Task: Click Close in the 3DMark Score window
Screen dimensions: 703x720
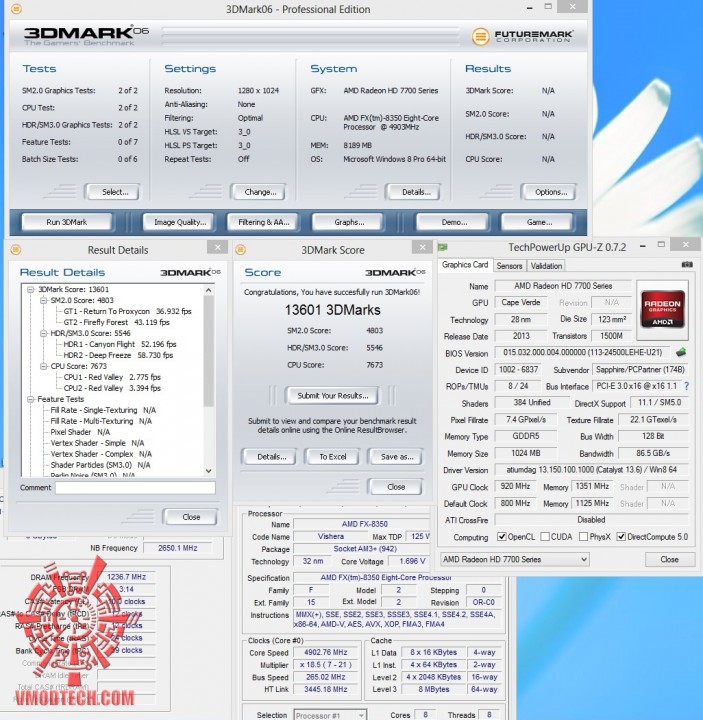Action: [x=395, y=487]
